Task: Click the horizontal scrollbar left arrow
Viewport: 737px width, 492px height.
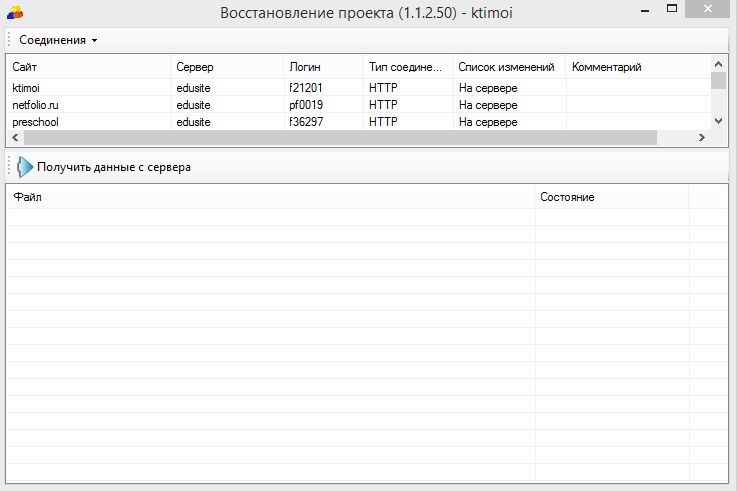Action: [13, 138]
